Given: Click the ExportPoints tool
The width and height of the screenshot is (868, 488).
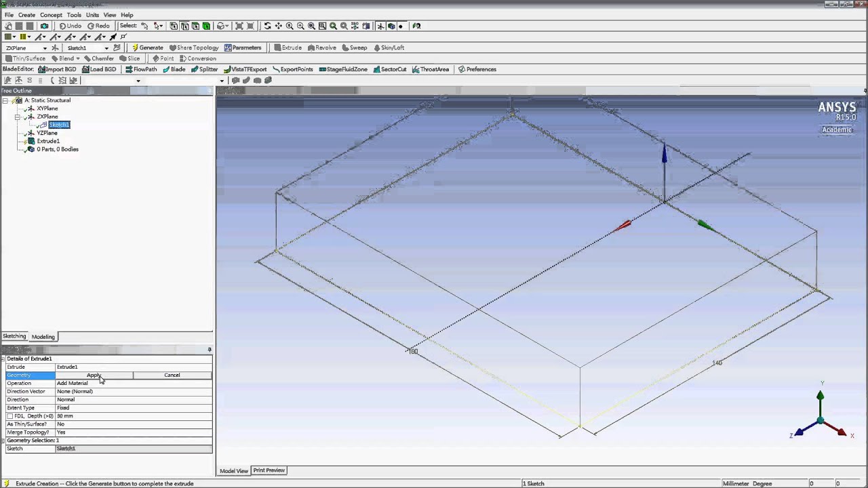Looking at the screenshot, I should tap(293, 69).
